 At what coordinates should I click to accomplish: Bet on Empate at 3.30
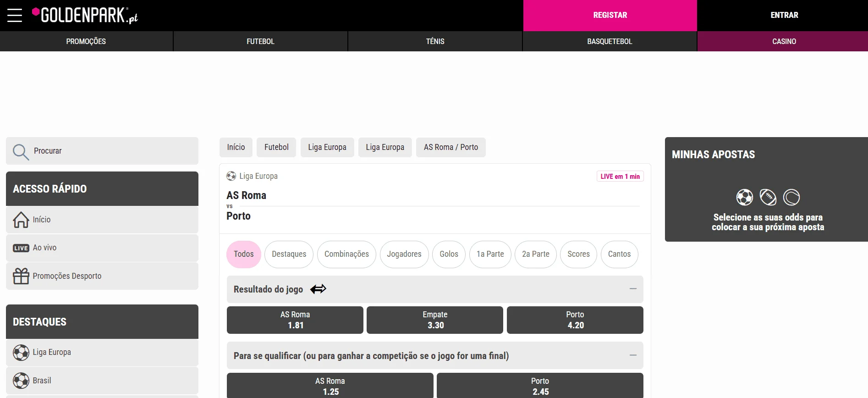[x=435, y=320]
